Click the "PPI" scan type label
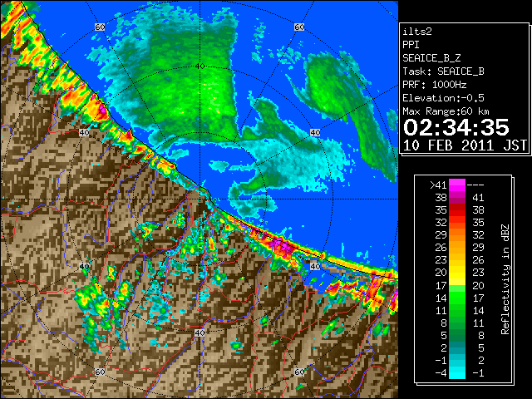 (x=411, y=45)
